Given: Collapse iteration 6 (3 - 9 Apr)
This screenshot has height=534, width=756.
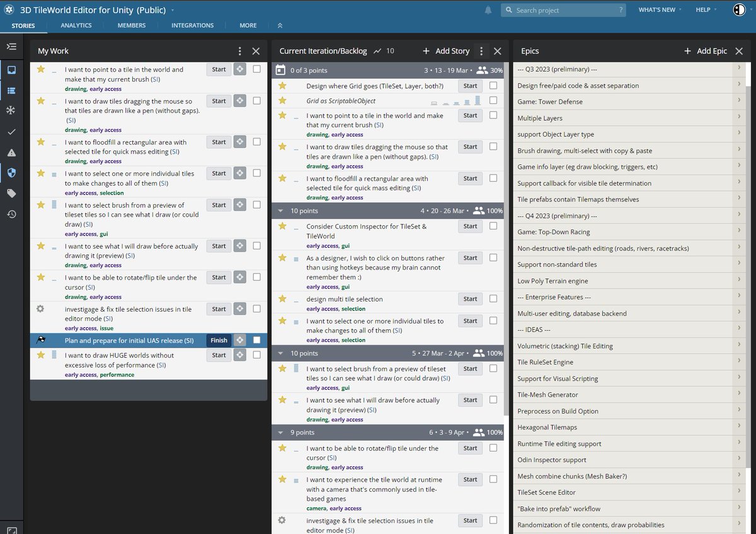Looking at the screenshot, I should (x=281, y=433).
